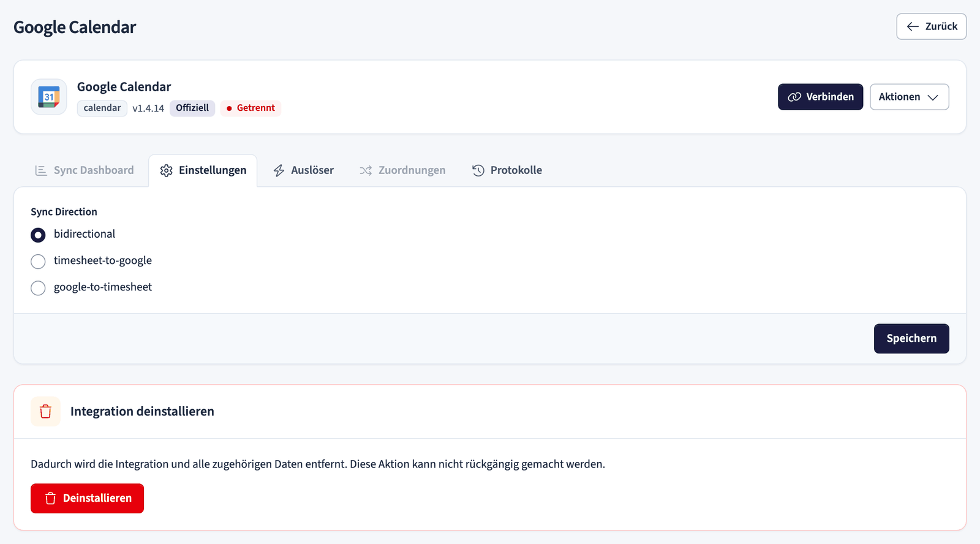Screen dimensions: 980x544
Task: Click the Google Calendar page title
Action: point(75,28)
